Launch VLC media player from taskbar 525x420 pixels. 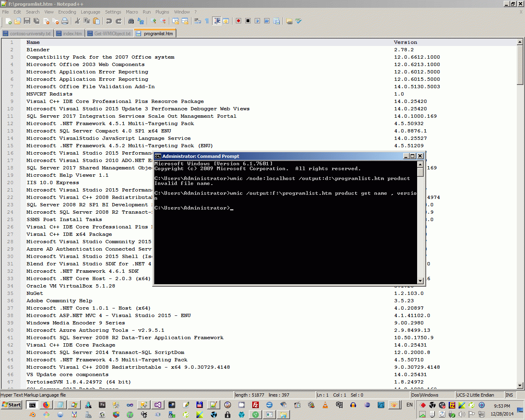coord(325,405)
